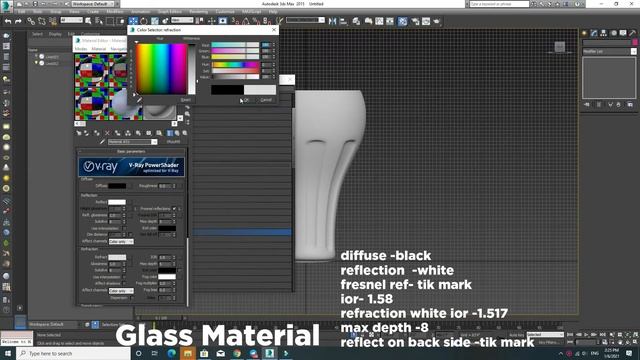Open the Help menu

pos(273,12)
